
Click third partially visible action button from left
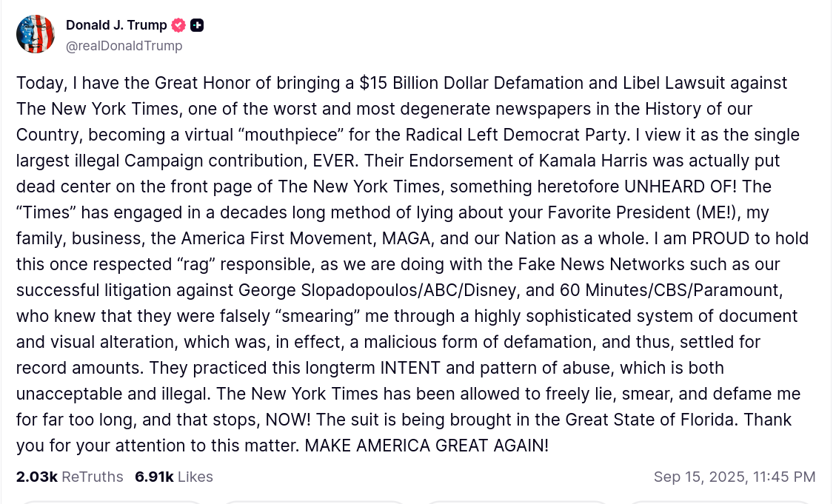[x=517, y=502]
